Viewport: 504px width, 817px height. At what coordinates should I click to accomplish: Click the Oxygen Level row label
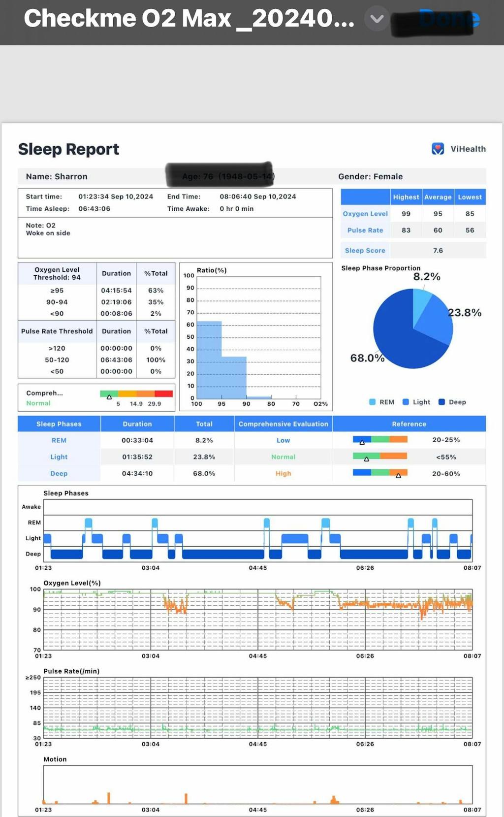365,214
